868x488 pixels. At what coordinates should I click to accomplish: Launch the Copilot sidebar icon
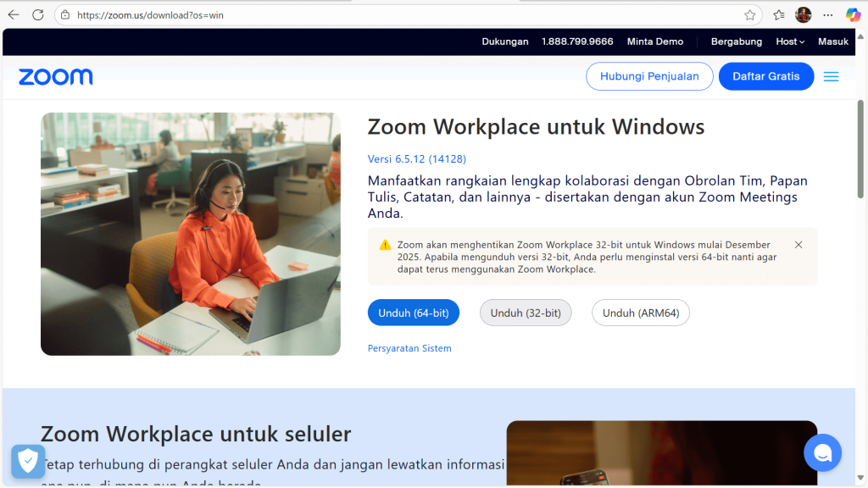pos(853,15)
